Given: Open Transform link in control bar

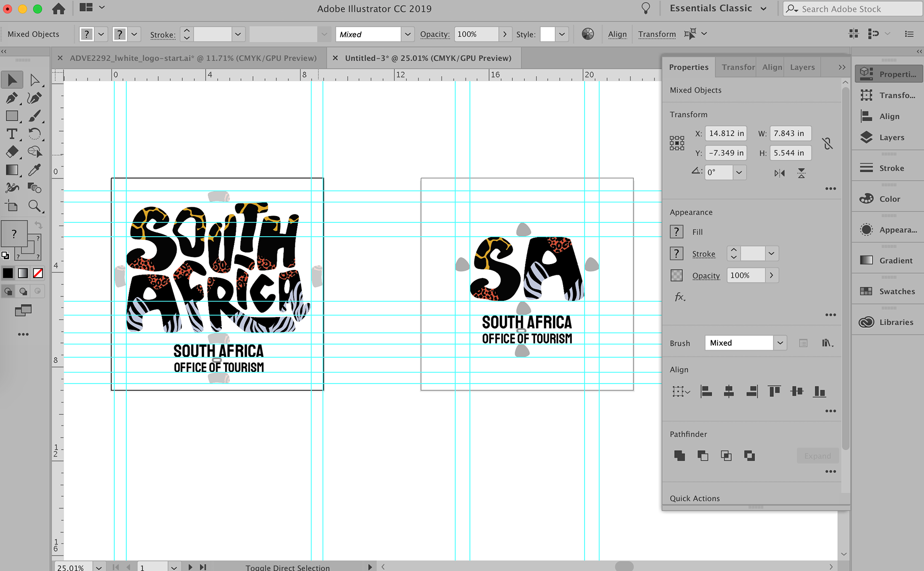Looking at the screenshot, I should click(657, 34).
